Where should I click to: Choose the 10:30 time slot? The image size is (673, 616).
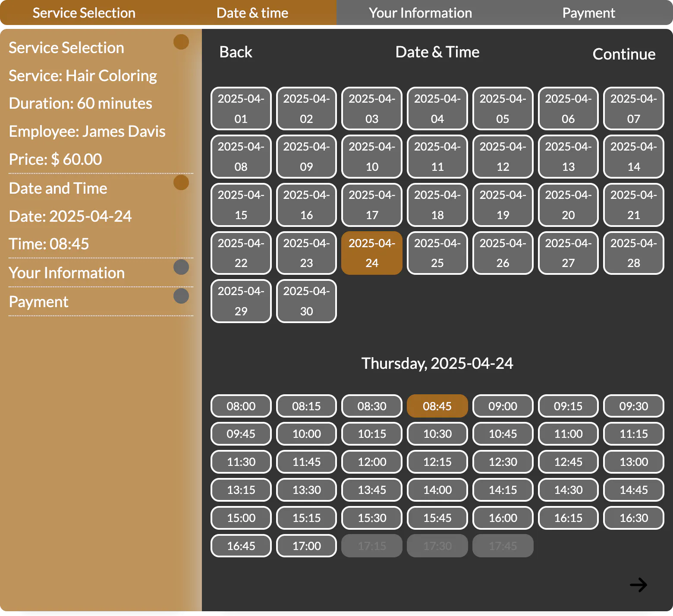coord(437,434)
